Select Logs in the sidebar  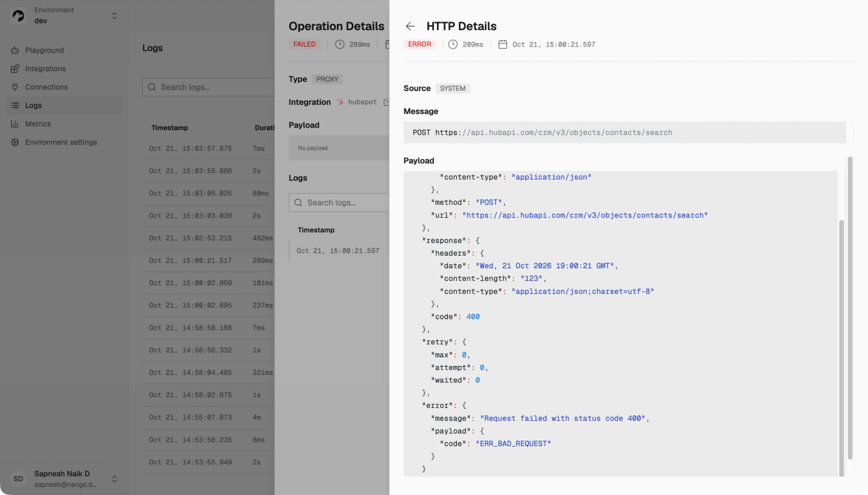pos(64,106)
